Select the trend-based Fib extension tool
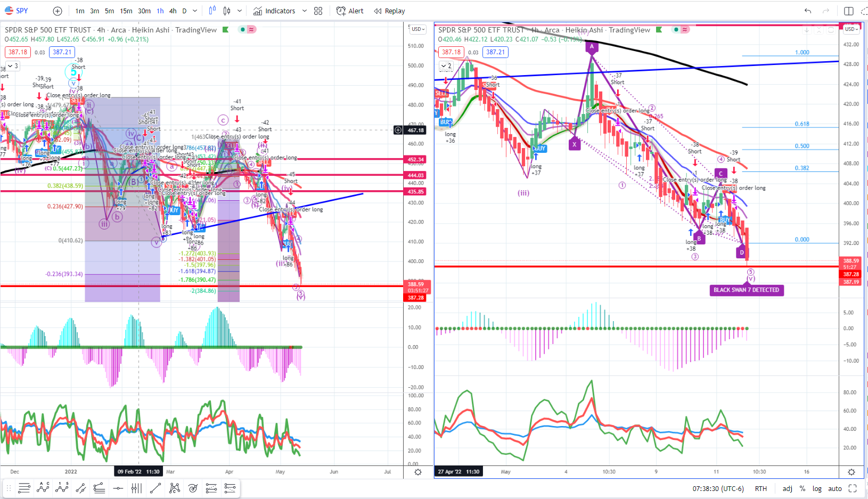Image resolution: width=868 pixels, height=499 pixels. [x=230, y=488]
